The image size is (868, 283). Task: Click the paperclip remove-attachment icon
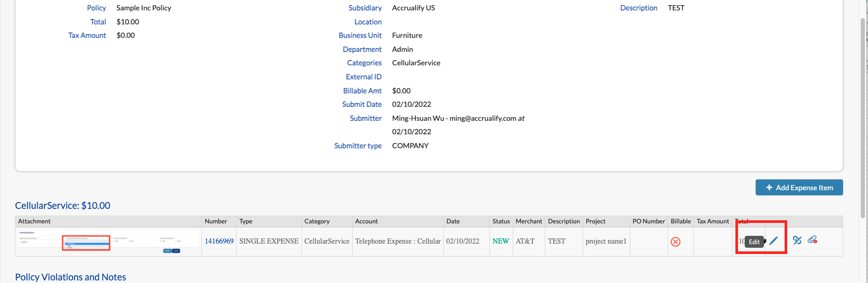[812, 239]
